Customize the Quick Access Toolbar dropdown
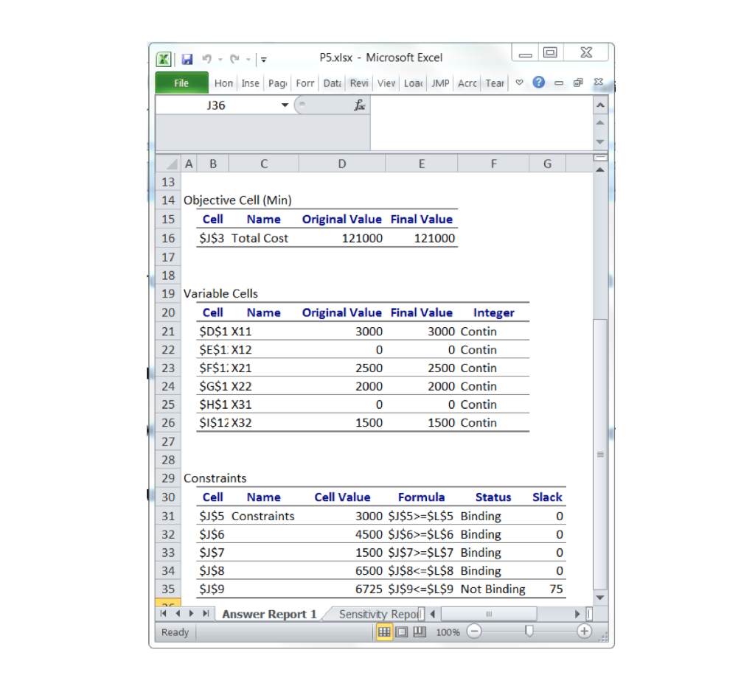 264,60
